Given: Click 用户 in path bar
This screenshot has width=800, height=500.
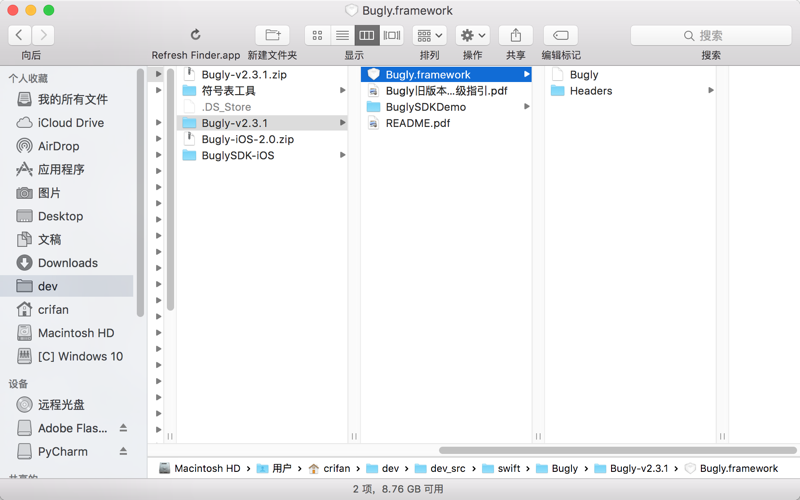Looking at the screenshot, I should tap(274, 468).
